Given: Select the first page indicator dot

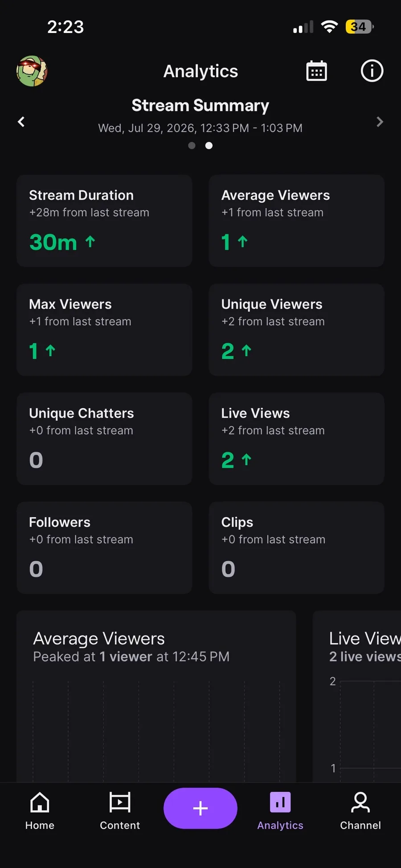Looking at the screenshot, I should click(192, 145).
